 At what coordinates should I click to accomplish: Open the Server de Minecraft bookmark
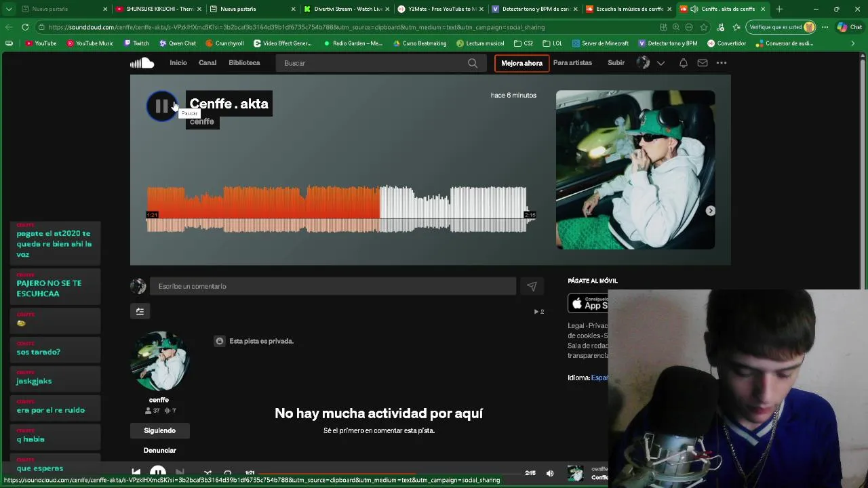pos(600,43)
